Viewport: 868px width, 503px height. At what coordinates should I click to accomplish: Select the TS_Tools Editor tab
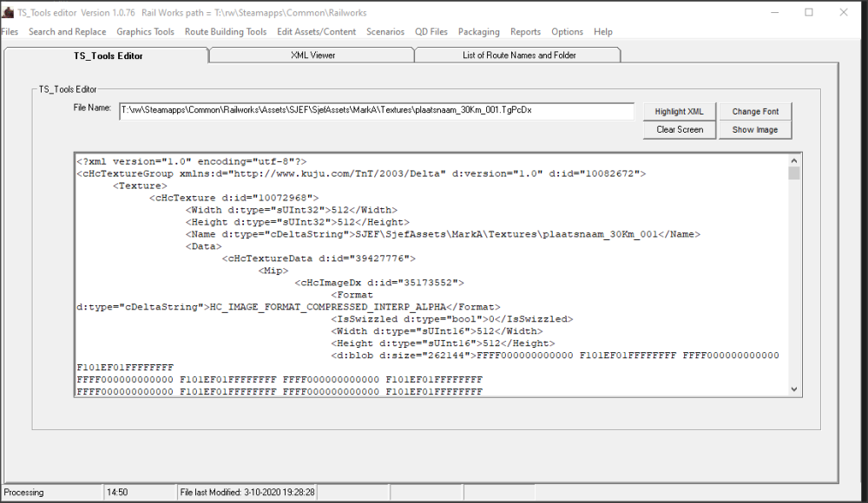pyautogui.click(x=108, y=56)
